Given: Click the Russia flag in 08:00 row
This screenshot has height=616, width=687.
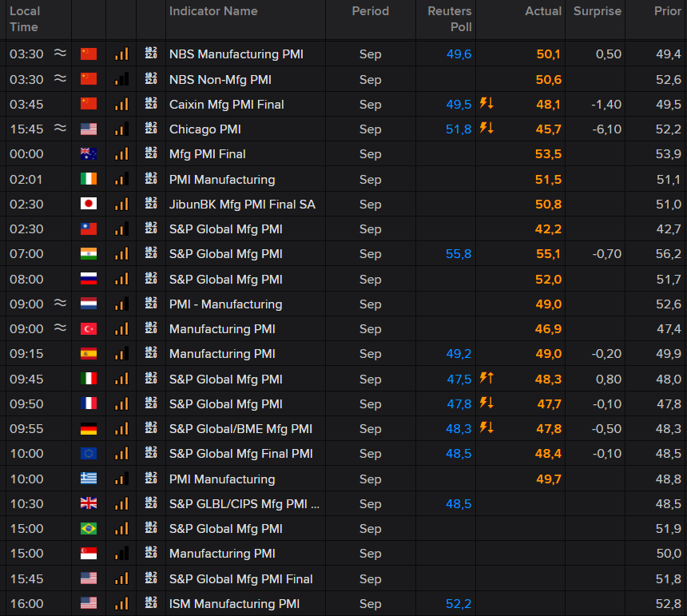Looking at the screenshot, I should [x=89, y=279].
